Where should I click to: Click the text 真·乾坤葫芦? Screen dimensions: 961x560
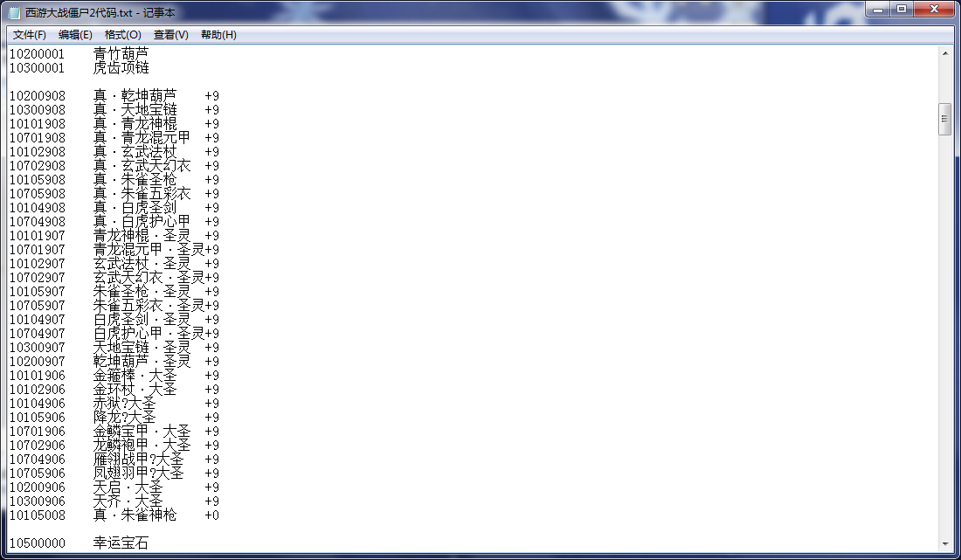pos(135,96)
